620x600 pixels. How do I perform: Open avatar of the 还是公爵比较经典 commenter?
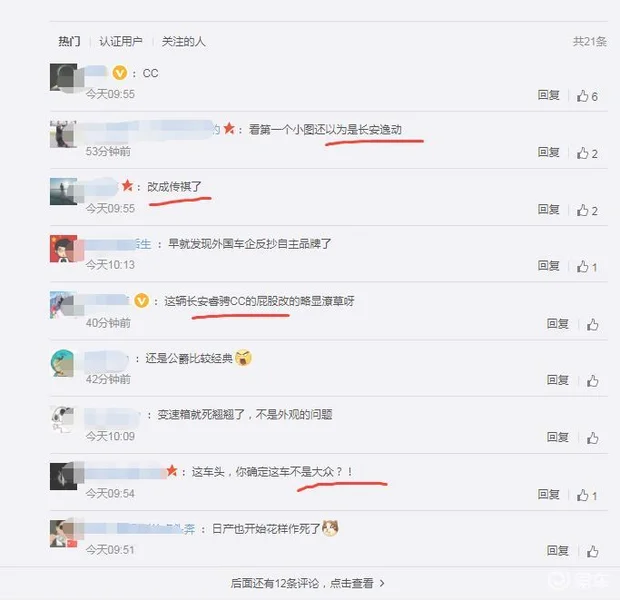pyautogui.click(x=63, y=363)
